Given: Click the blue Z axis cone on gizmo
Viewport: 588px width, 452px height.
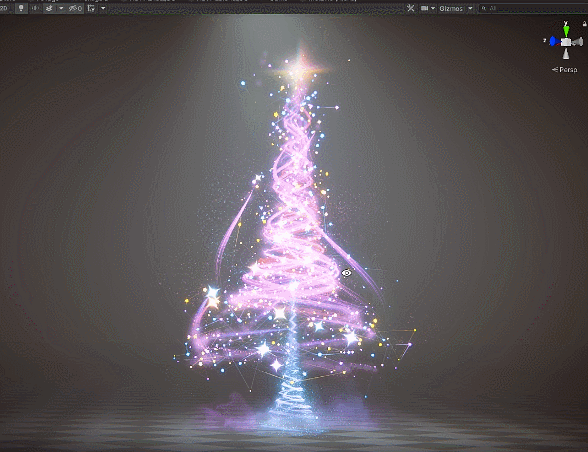Looking at the screenshot, I should [554, 41].
